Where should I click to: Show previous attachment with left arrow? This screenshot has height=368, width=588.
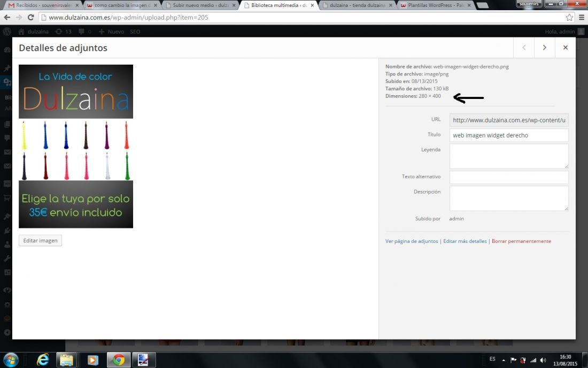click(x=524, y=48)
